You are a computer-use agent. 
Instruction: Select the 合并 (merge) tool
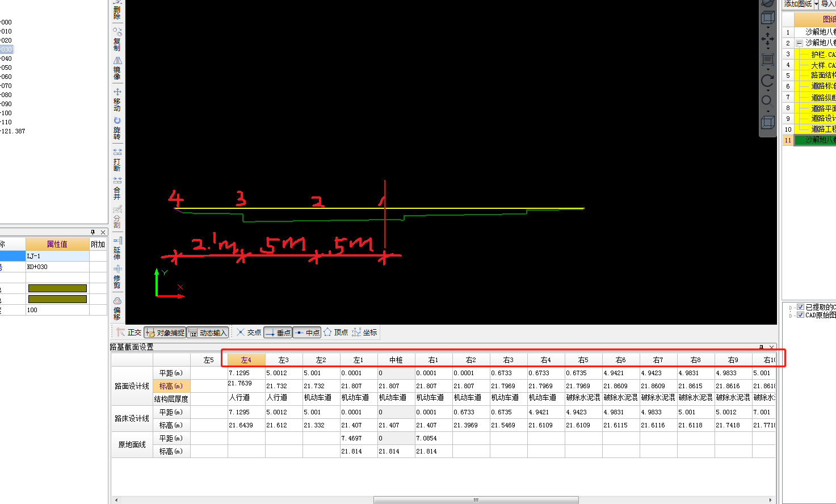click(117, 188)
